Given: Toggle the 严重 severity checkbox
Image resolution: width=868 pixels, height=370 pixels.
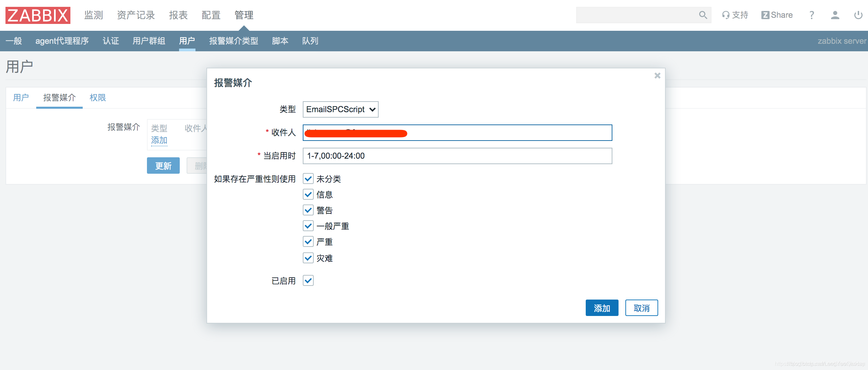Looking at the screenshot, I should 308,241.
